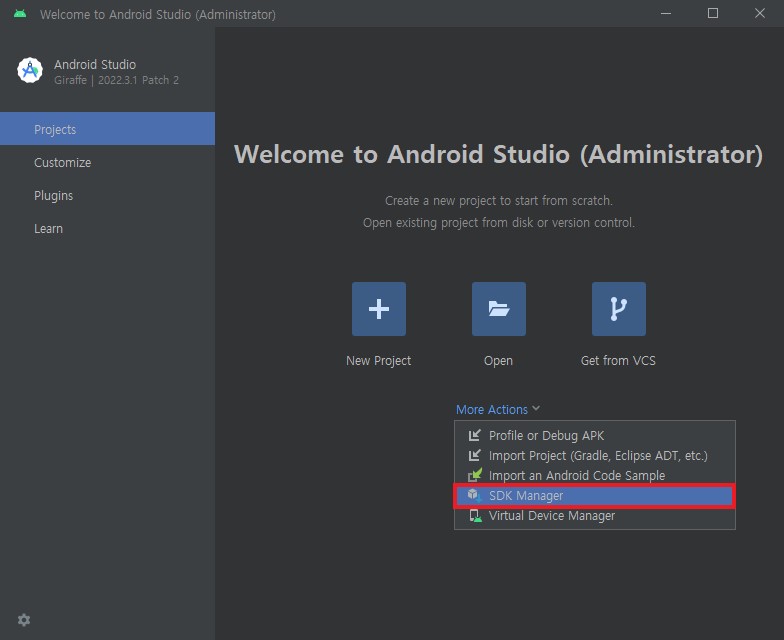Go to the Learn tab
The image size is (784, 640).
108,228
